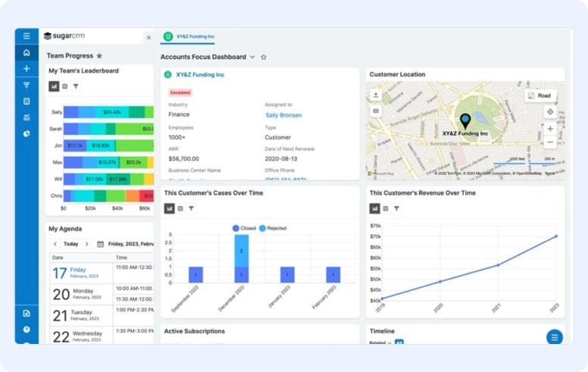
Task: Click the September 2022 Closed bar
Action: [195, 274]
